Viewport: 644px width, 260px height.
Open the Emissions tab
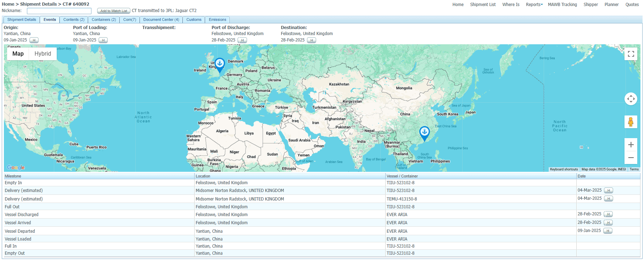click(217, 20)
